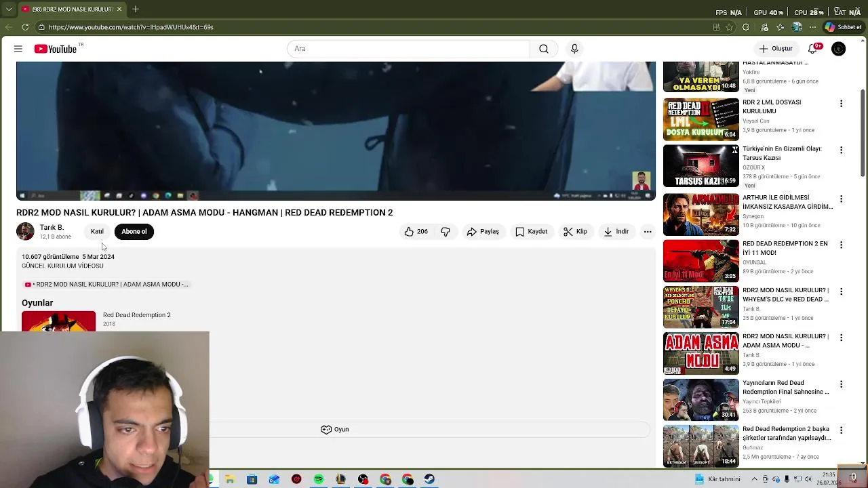Show hidden system tray icons chevron
Image resolution: width=868 pixels, height=488 pixels.
(755, 479)
